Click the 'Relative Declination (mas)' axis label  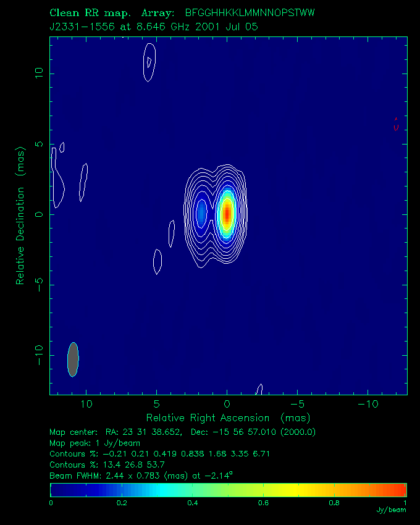pyautogui.click(x=20, y=216)
